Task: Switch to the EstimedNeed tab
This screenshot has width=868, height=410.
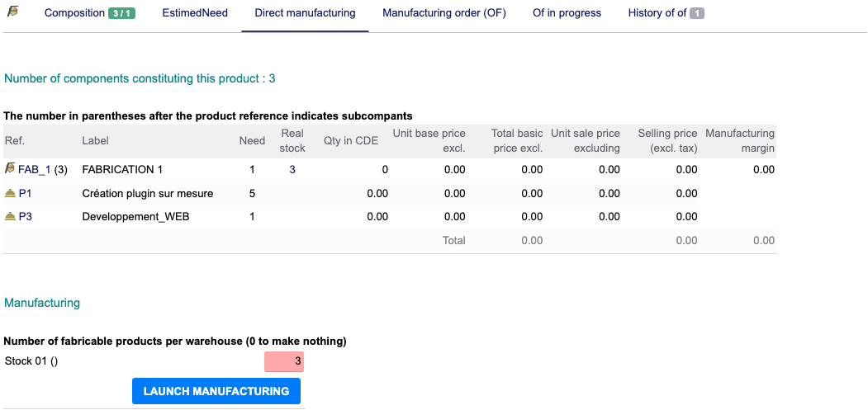Action: coord(195,13)
